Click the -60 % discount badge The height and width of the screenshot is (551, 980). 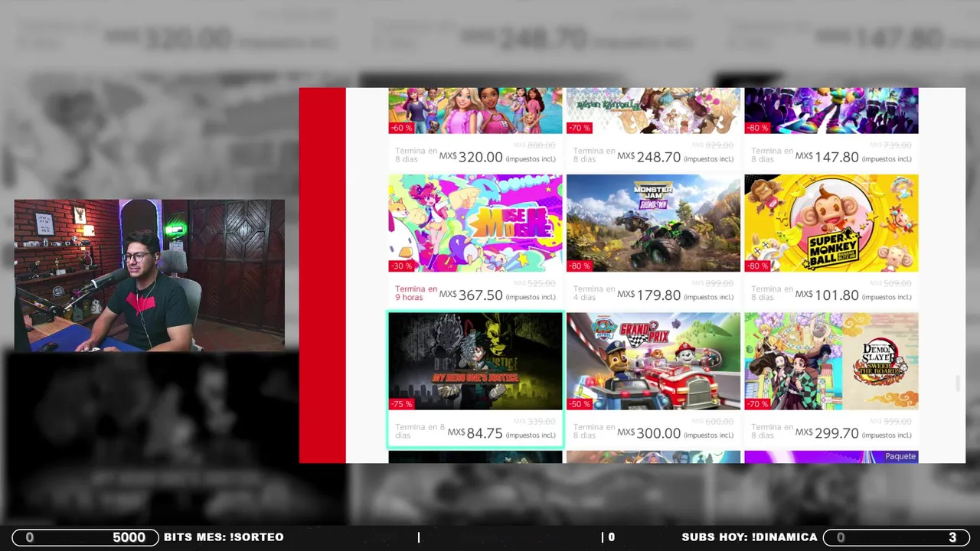tap(401, 128)
